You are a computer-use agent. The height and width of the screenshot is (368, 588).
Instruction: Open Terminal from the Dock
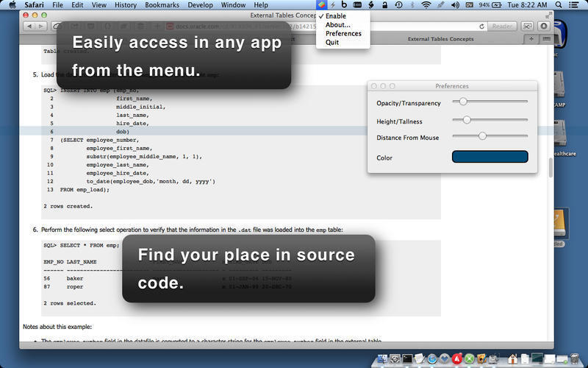(x=407, y=358)
